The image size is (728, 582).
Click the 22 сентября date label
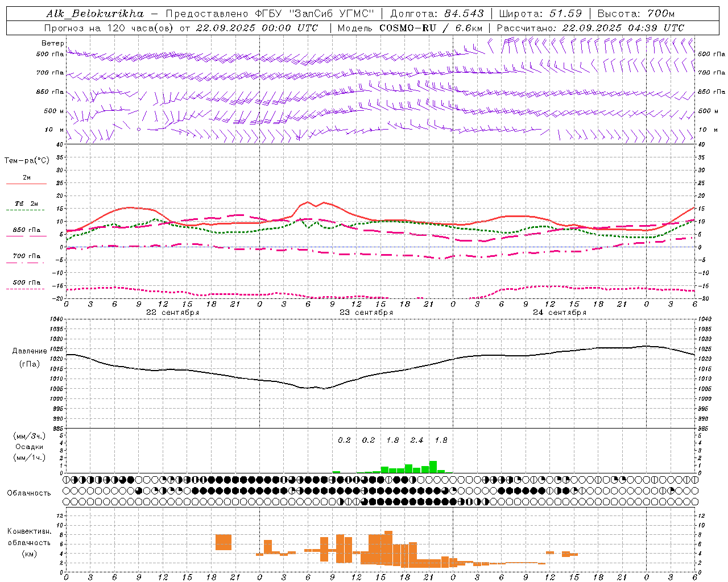(x=172, y=313)
